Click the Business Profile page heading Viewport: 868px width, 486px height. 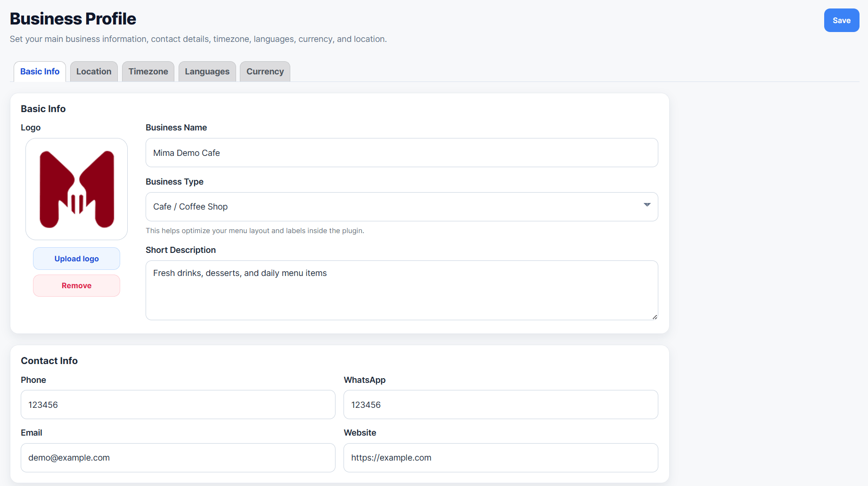pos(73,19)
